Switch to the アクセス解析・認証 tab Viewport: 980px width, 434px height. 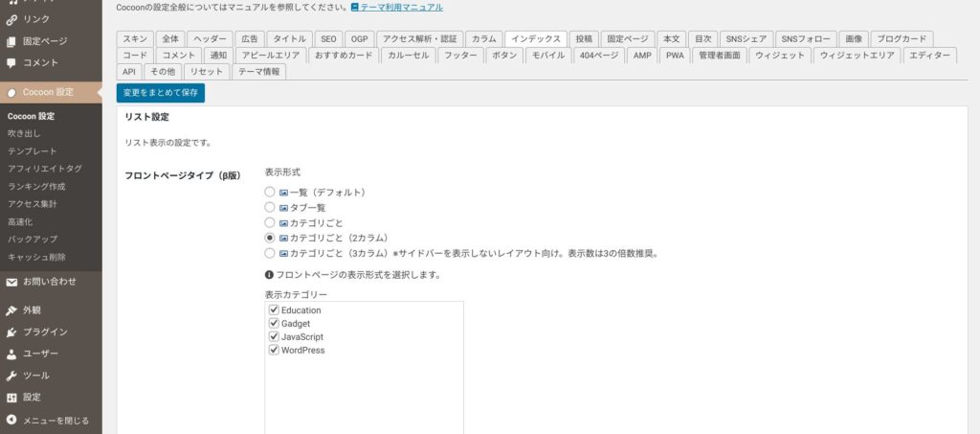(x=420, y=38)
